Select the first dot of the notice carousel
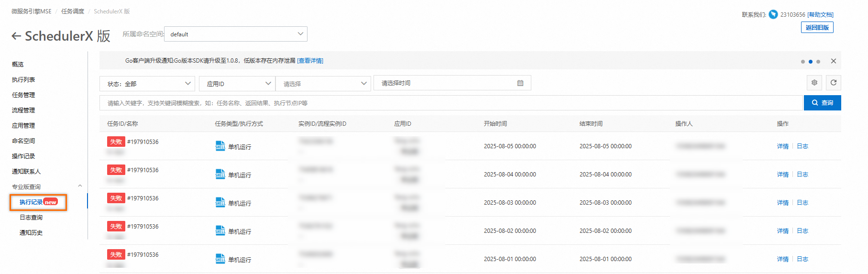 (803, 62)
